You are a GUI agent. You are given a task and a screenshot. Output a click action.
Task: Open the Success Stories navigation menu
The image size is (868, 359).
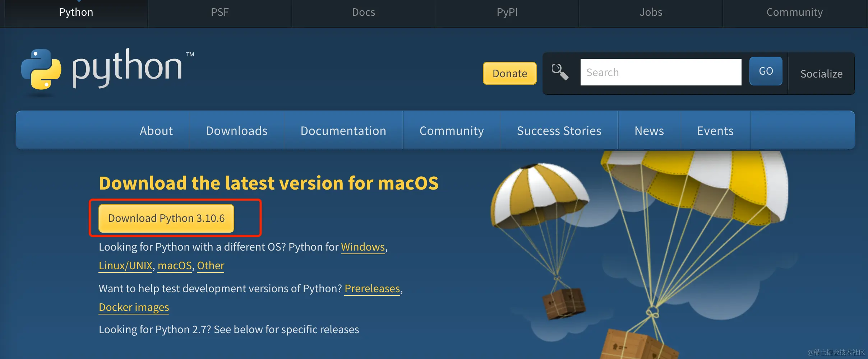tap(559, 131)
